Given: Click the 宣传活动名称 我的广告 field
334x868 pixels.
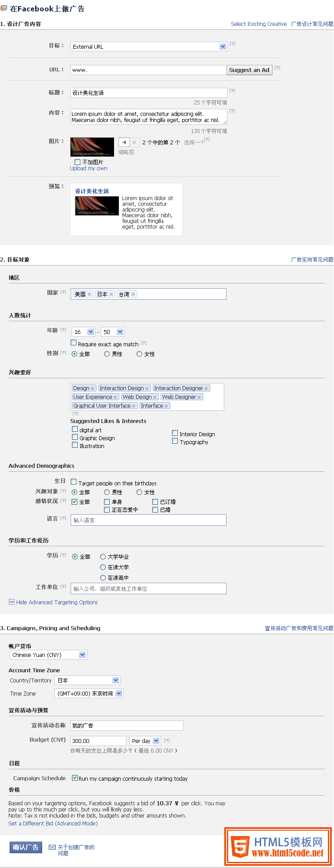Looking at the screenshot, I should coord(127,725).
